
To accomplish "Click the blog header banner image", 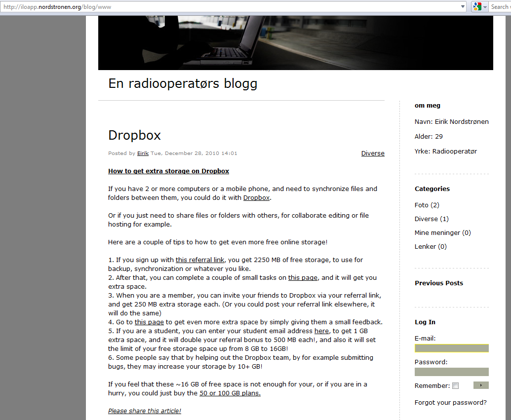I will (x=295, y=42).
